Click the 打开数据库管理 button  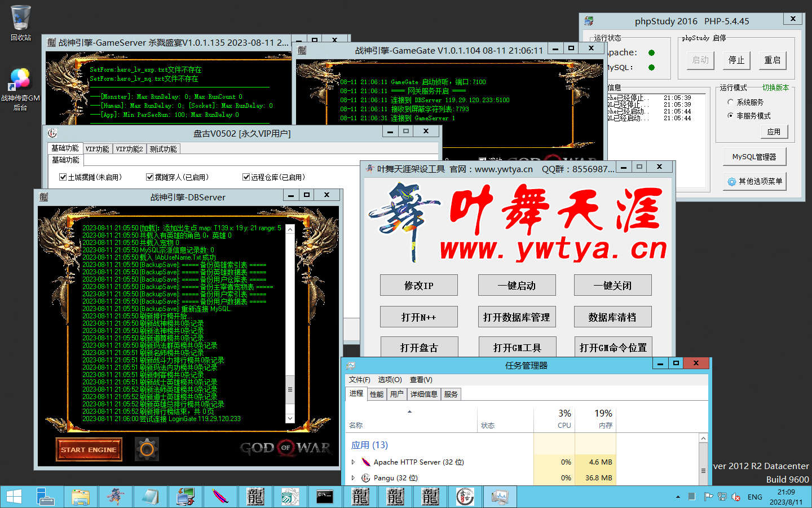pyautogui.click(x=517, y=317)
